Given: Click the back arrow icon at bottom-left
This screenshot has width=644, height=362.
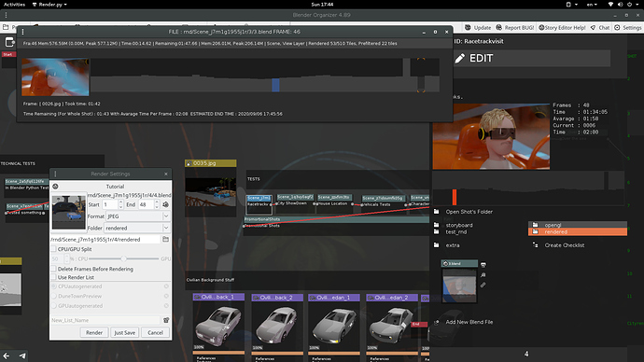Looking at the screenshot, I should [7, 355].
